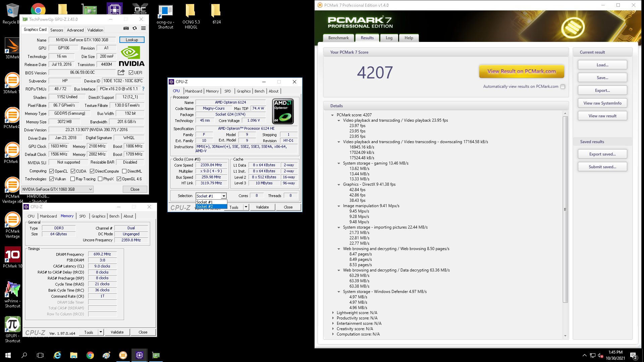Click the scroll down arrow in Details panel
The image size is (644, 362).
pos(565,336)
